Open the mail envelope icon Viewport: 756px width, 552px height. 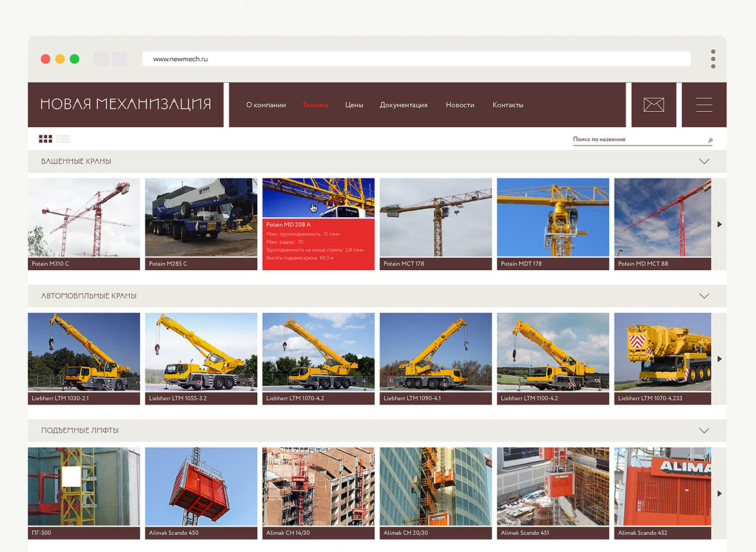click(654, 105)
